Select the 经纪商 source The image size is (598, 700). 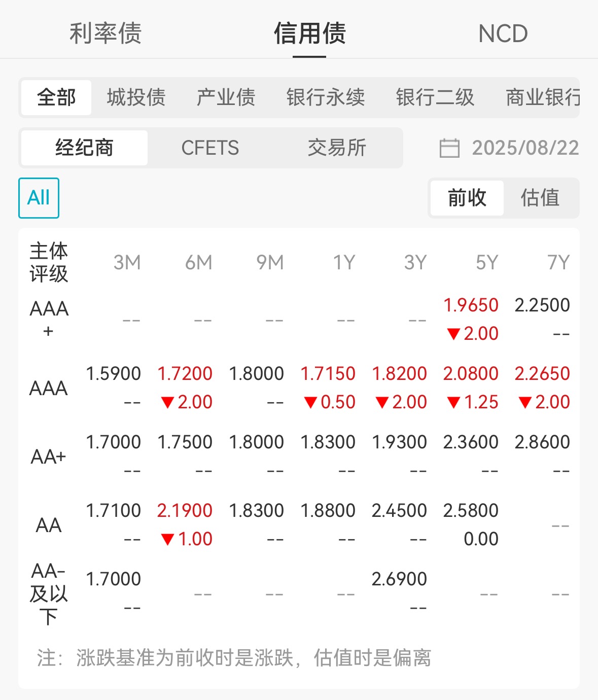tap(84, 148)
